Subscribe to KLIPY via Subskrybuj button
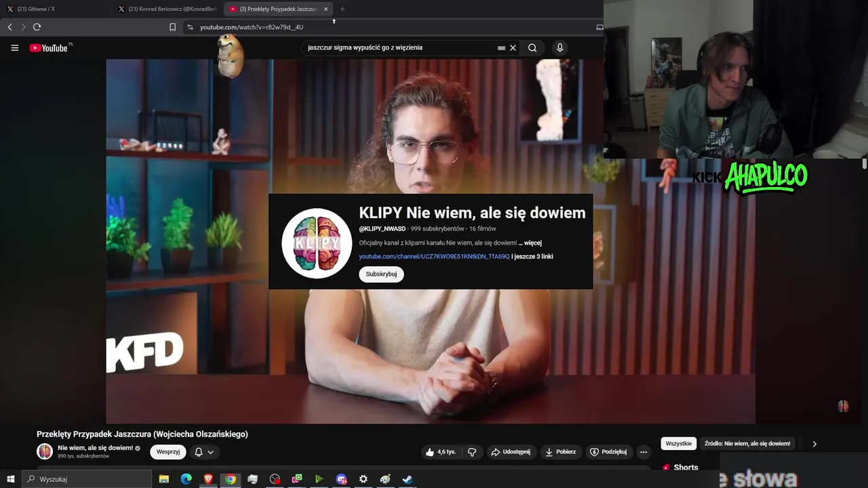Viewport: 868px width, 488px height. (381, 274)
